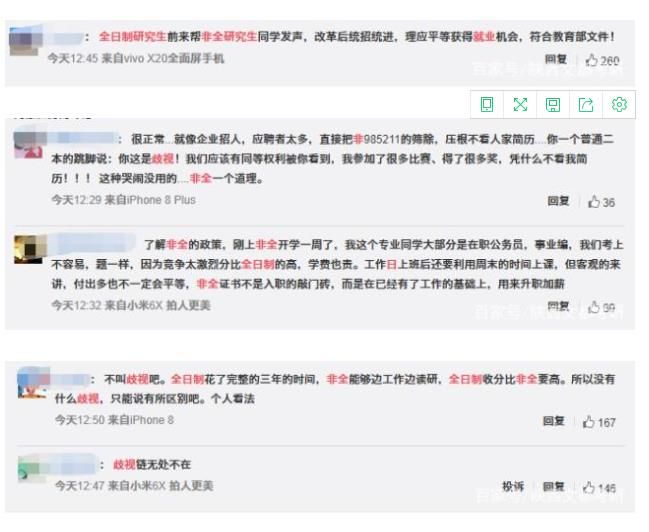The height and width of the screenshot is (532, 649).
Task: Click the fullscreen expand arrows icon
Action: coord(520,104)
